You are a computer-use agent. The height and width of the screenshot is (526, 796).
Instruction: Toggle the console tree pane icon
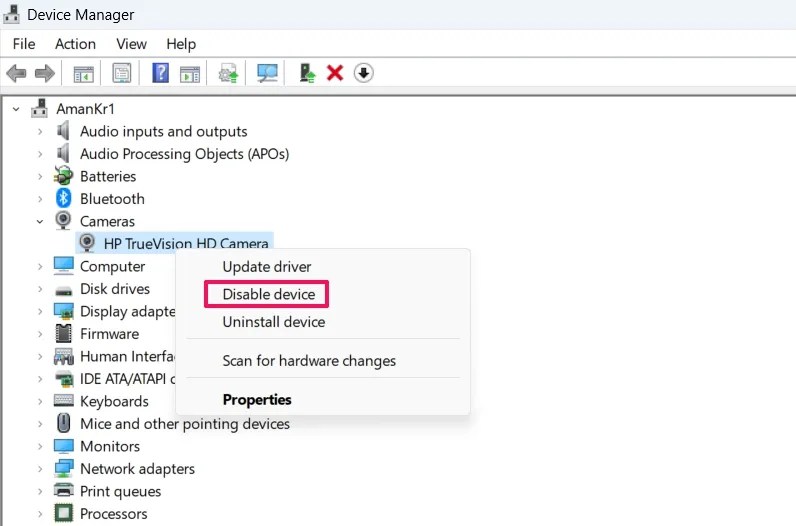click(83, 74)
